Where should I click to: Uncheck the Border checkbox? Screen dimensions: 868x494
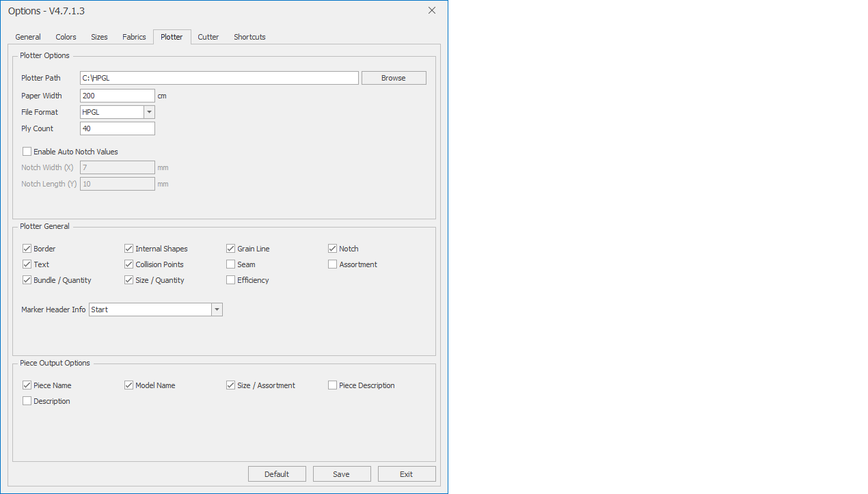tap(27, 249)
